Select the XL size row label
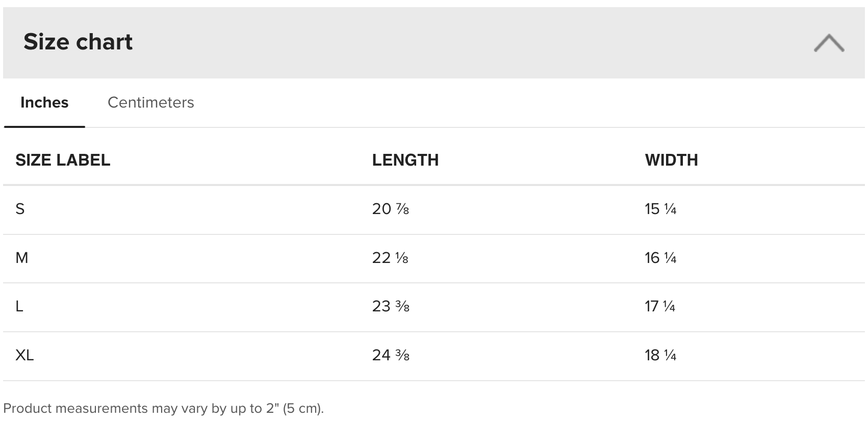The width and height of the screenshot is (868, 424). coord(24,355)
